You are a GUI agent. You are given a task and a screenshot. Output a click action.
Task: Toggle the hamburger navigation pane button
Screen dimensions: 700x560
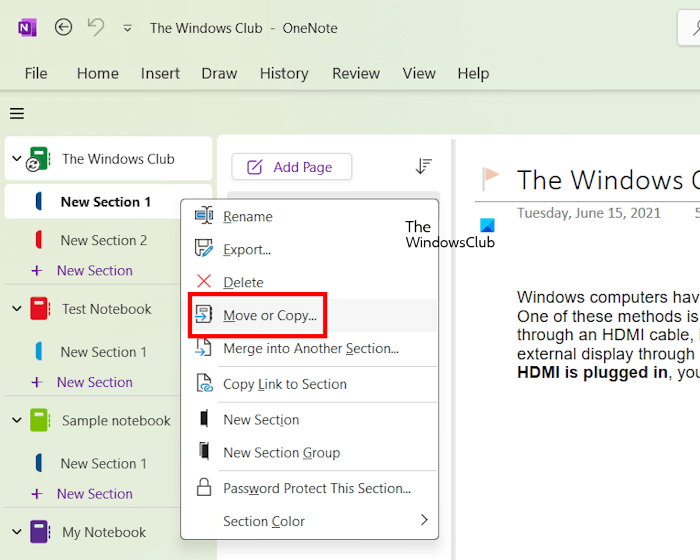(x=17, y=113)
